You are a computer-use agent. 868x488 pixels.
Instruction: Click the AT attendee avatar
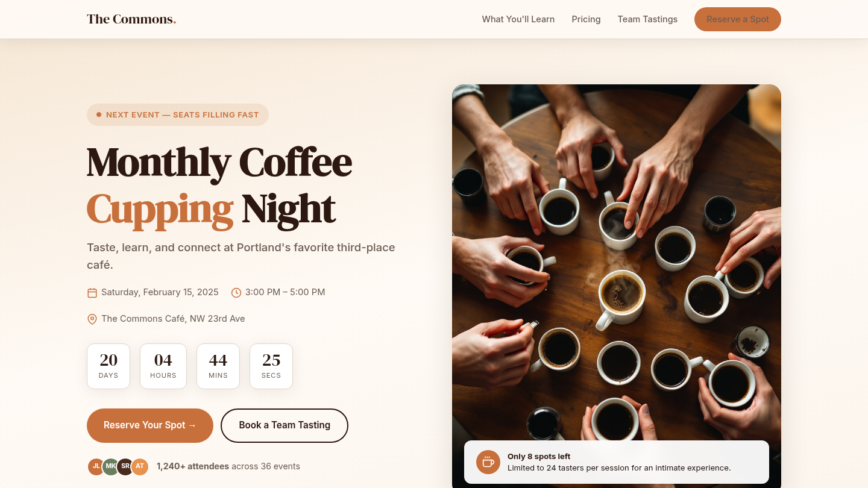click(140, 466)
